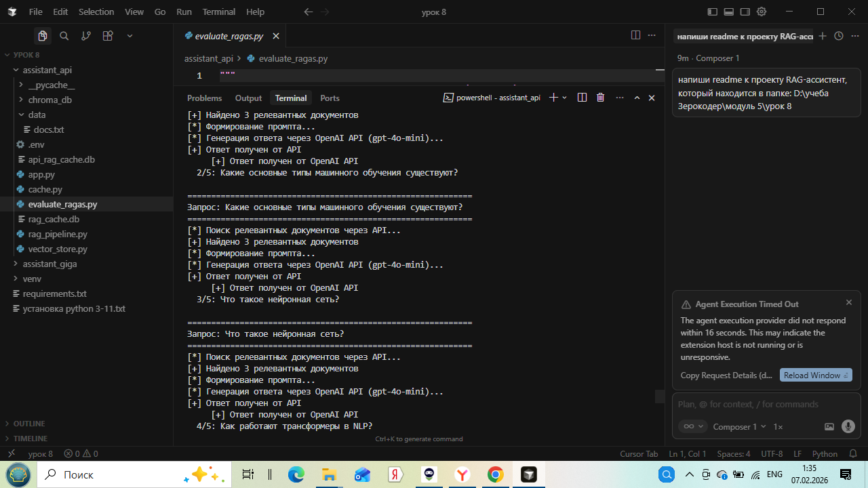
Task: Open the settings gear in the title bar
Action: point(762,12)
